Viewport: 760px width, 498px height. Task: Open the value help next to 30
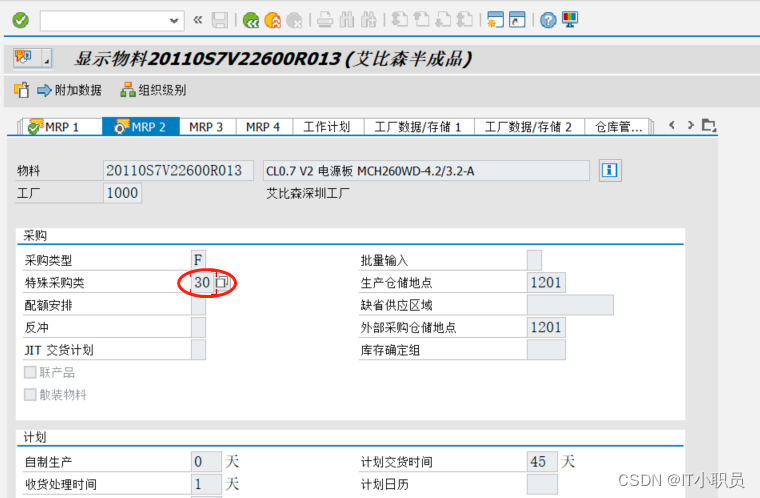click(222, 282)
